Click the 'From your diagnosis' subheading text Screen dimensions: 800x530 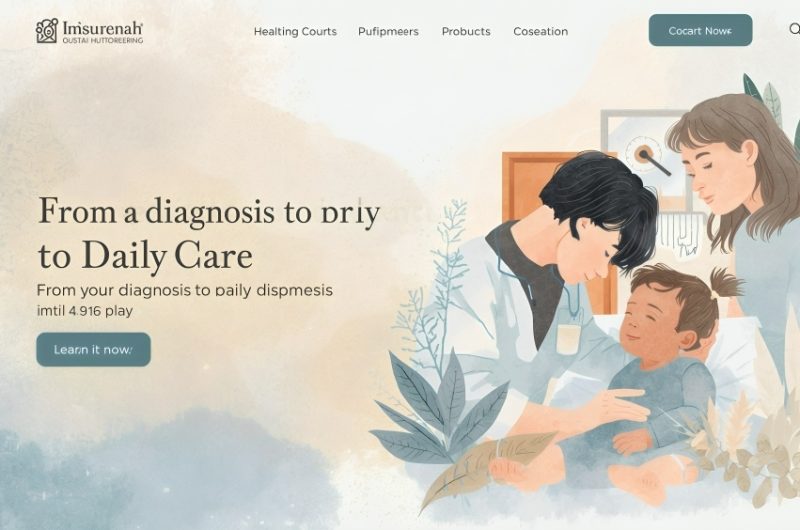[185, 290]
